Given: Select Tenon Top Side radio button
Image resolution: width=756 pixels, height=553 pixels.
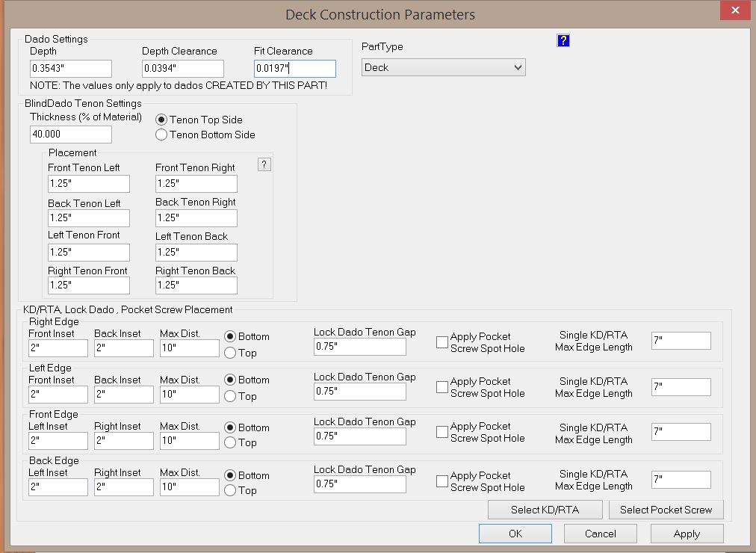Looking at the screenshot, I should coord(161,120).
